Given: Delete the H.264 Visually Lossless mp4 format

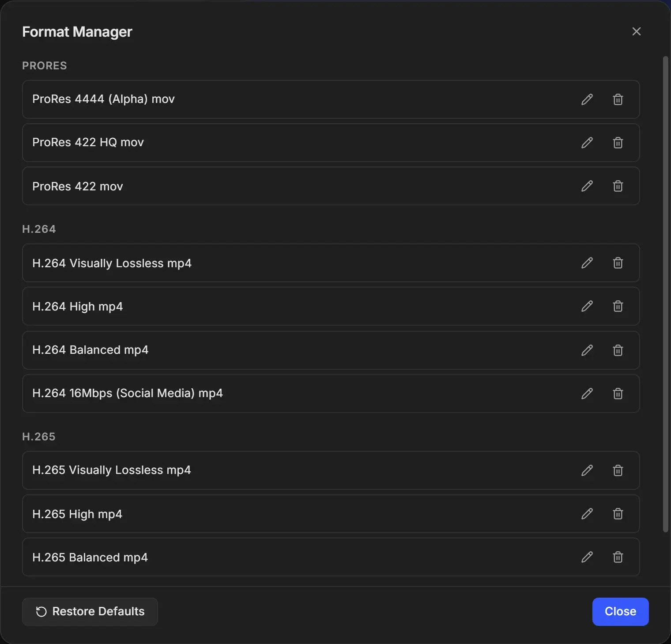Looking at the screenshot, I should 618,263.
